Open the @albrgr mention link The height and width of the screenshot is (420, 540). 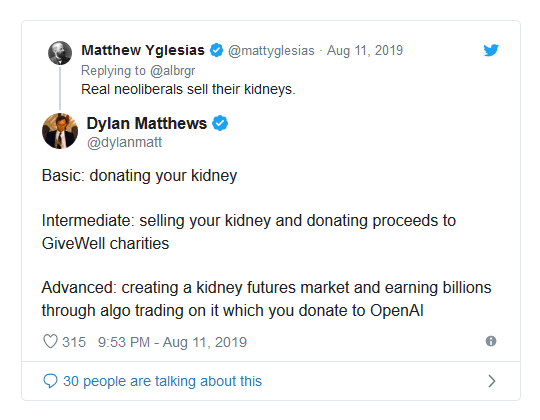coord(173,71)
